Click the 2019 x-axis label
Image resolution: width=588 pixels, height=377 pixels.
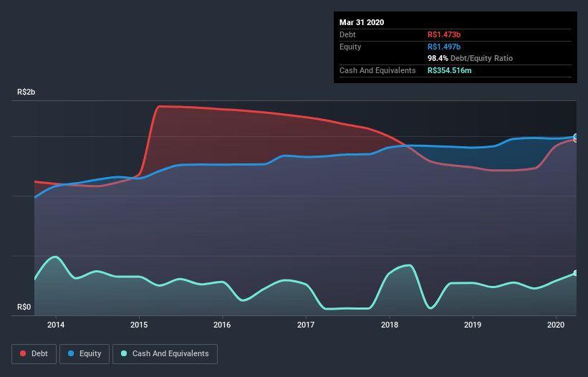473,325
